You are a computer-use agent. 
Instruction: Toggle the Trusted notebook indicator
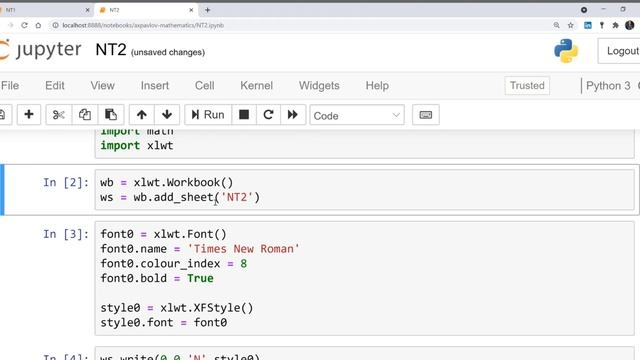click(x=527, y=86)
